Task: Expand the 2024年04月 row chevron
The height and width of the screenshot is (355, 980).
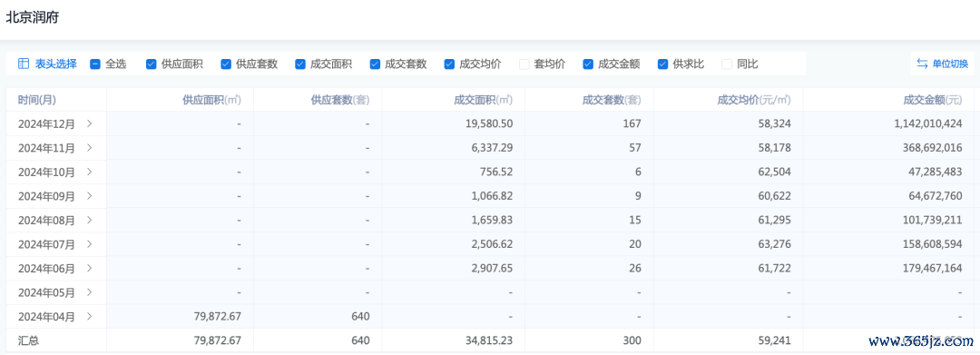Action: coord(89,316)
